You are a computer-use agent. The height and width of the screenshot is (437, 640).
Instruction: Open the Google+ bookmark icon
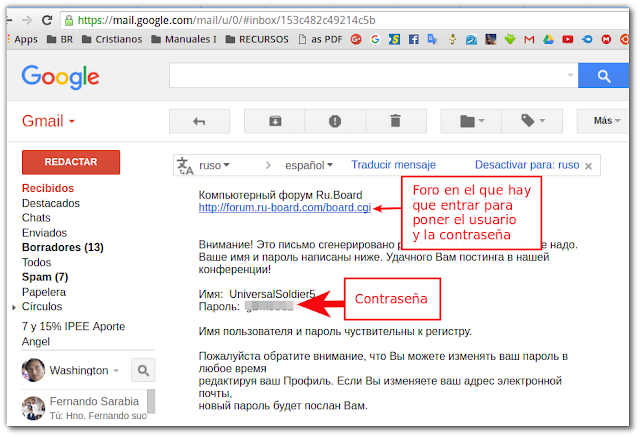356,39
